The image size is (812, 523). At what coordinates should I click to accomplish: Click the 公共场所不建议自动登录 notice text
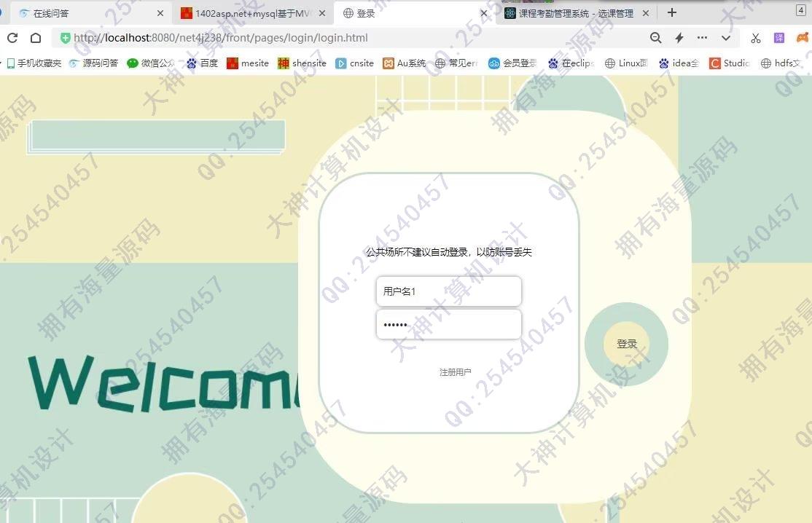tap(449, 252)
